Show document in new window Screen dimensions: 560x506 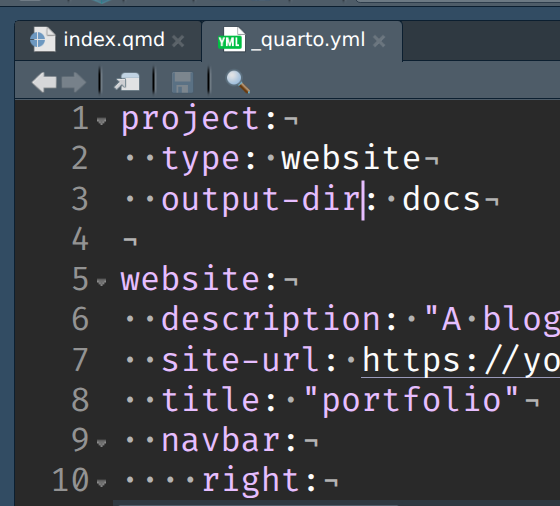[127, 82]
